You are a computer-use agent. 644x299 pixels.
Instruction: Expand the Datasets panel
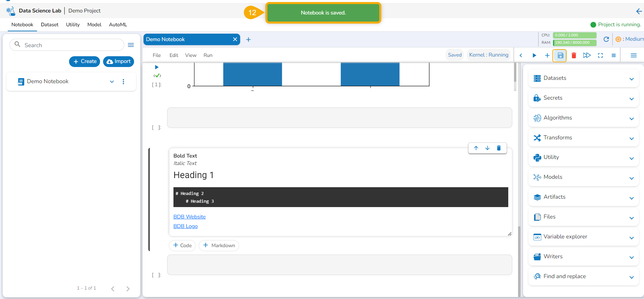[x=632, y=79]
